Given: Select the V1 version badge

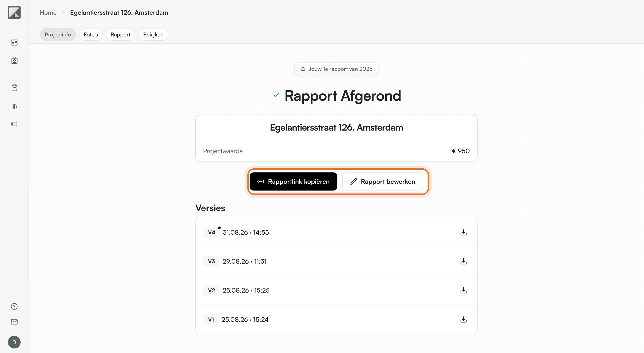Looking at the screenshot, I should point(211,320).
